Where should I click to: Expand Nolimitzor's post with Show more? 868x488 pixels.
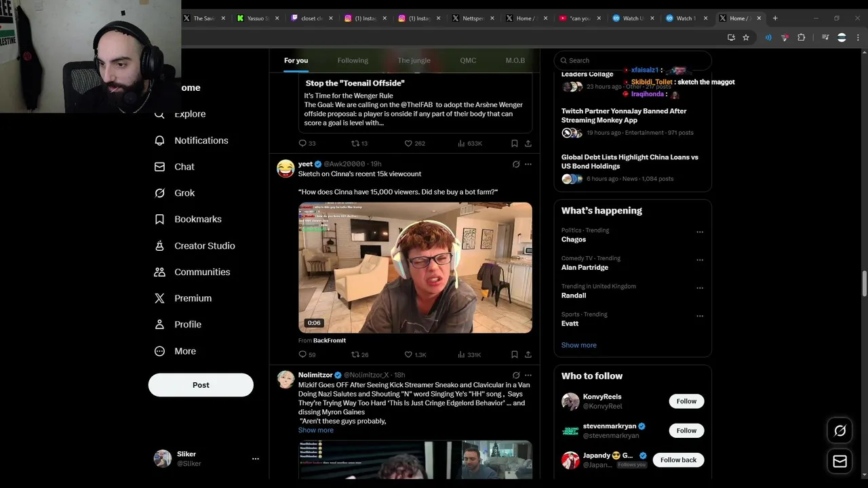click(x=316, y=430)
